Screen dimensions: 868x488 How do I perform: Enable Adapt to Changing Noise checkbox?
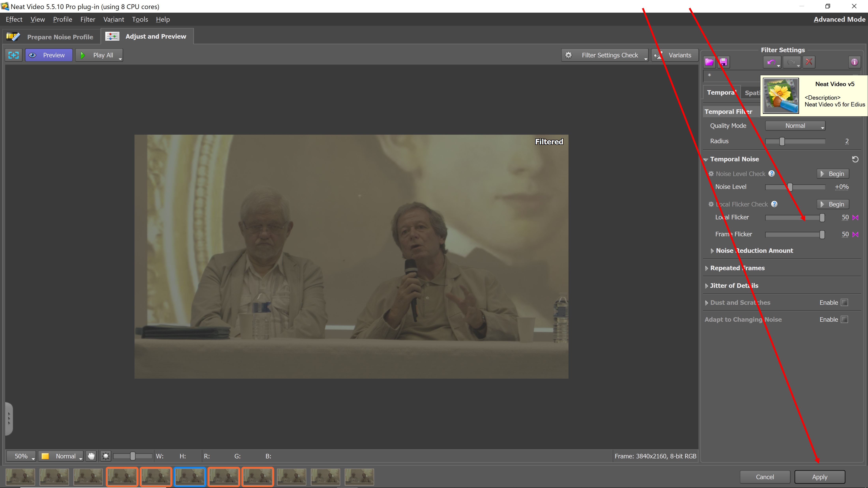point(844,319)
